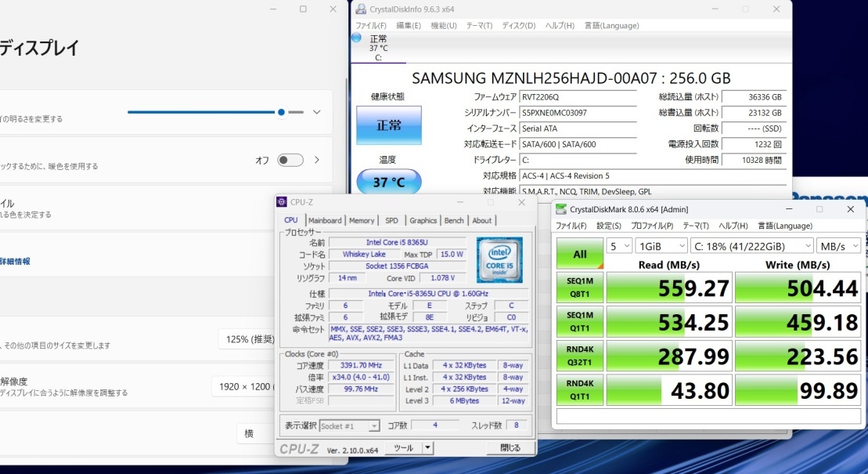This screenshot has height=474, width=868.
Task: Open ヘルプ(H) menu in CrystalDiskInfo
Action: (560, 26)
